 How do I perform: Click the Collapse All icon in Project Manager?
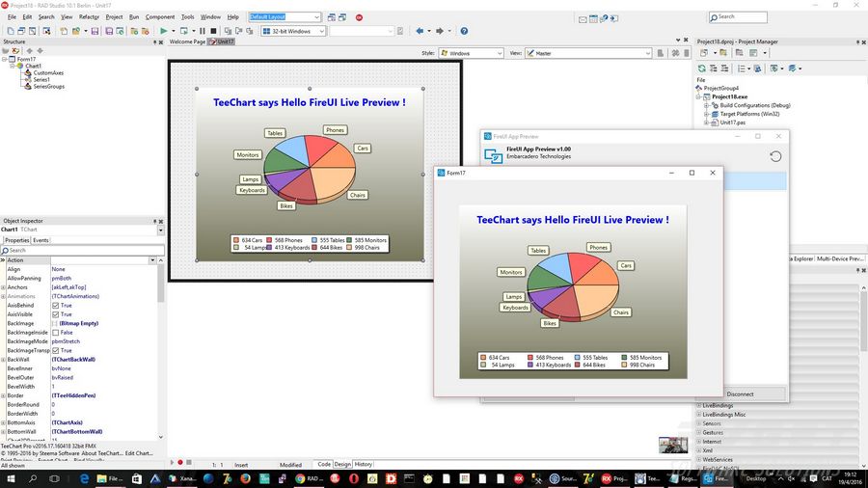[724, 68]
